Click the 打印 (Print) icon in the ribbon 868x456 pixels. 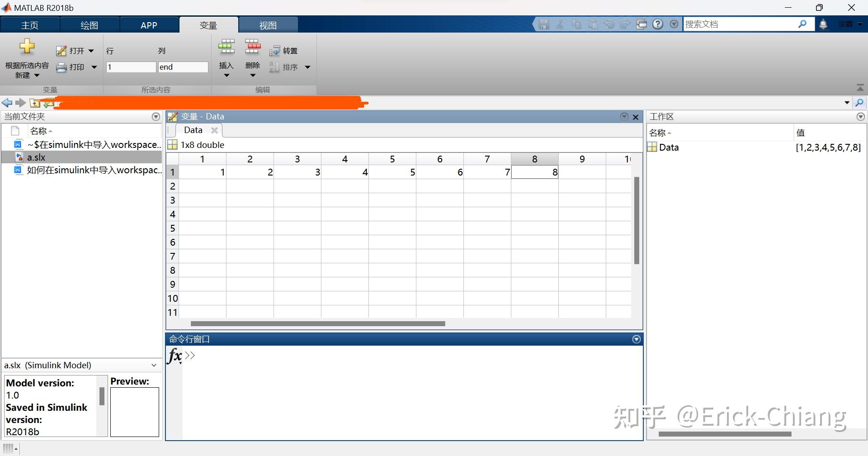61,67
